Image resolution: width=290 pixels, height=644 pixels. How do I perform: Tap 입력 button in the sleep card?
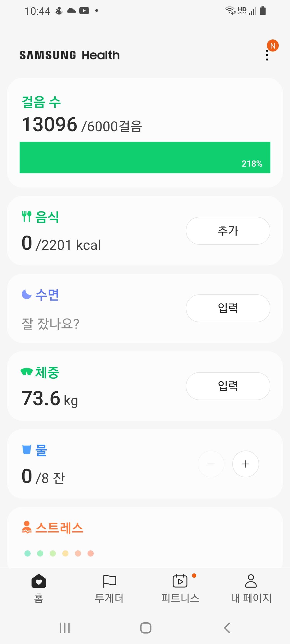(x=228, y=308)
